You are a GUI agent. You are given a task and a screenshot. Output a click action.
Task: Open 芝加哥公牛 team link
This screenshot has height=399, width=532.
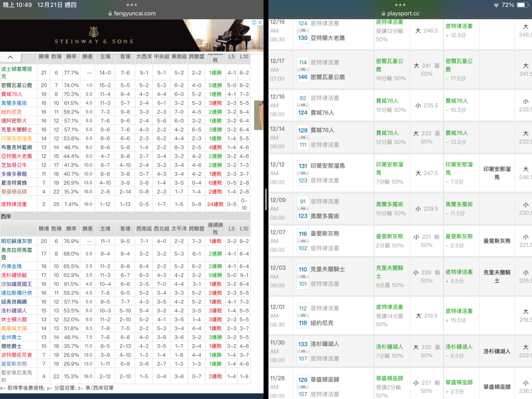click(14, 165)
